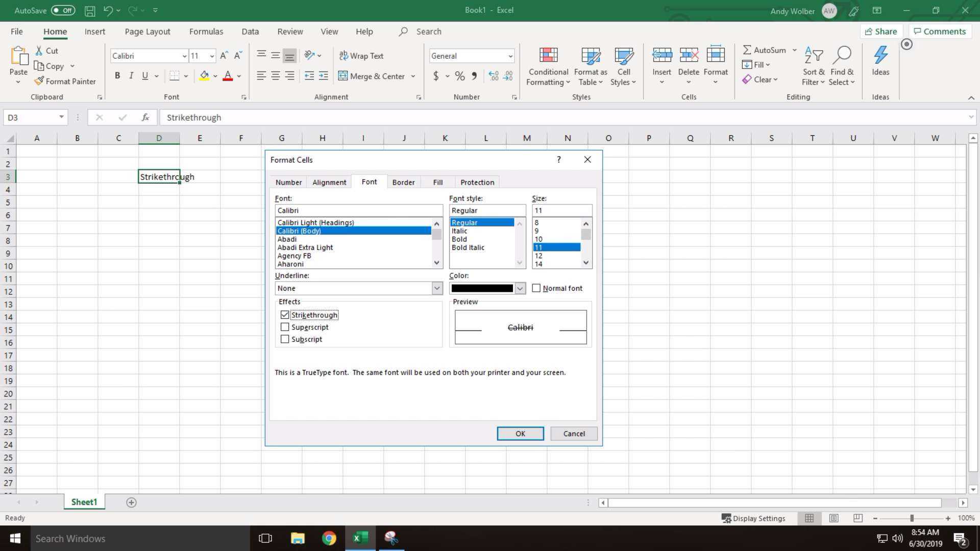
Task: Open the General number format dropdown
Action: click(510, 56)
